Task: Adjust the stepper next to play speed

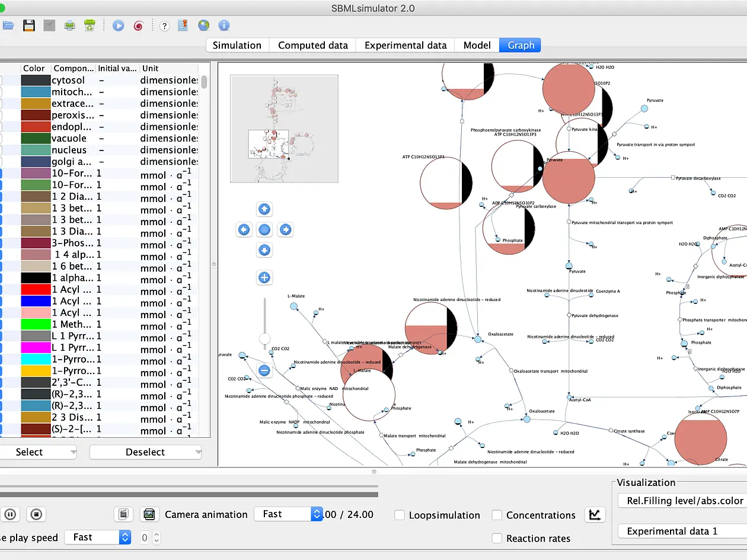Action: (157, 537)
